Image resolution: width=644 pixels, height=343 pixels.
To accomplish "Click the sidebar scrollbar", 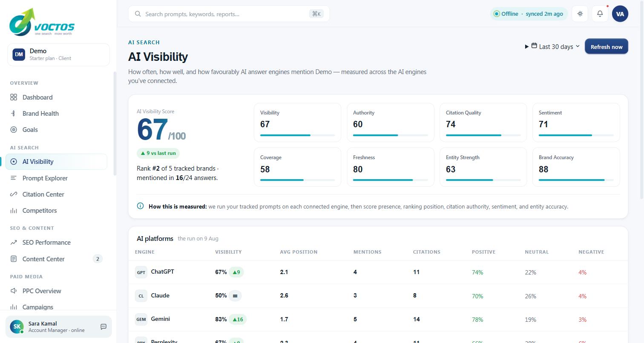I will click(114, 123).
